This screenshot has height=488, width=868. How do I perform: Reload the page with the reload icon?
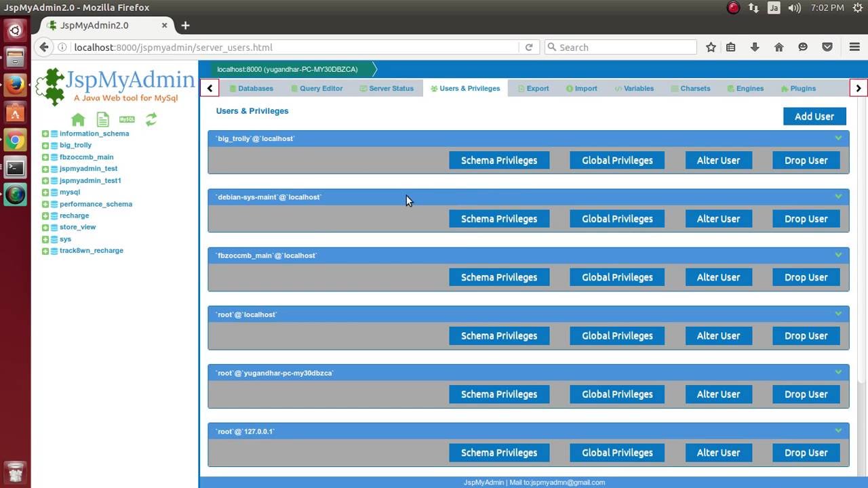[529, 47]
